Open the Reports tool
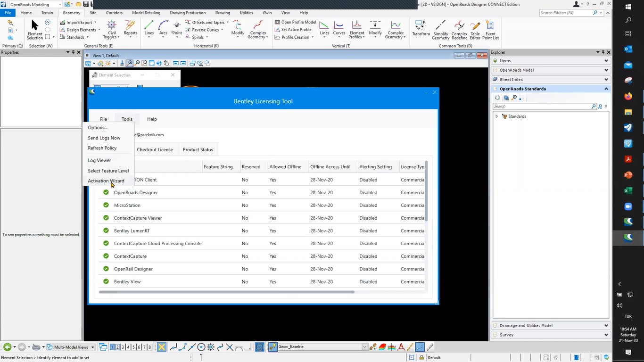The image size is (644, 362). (131, 28)
